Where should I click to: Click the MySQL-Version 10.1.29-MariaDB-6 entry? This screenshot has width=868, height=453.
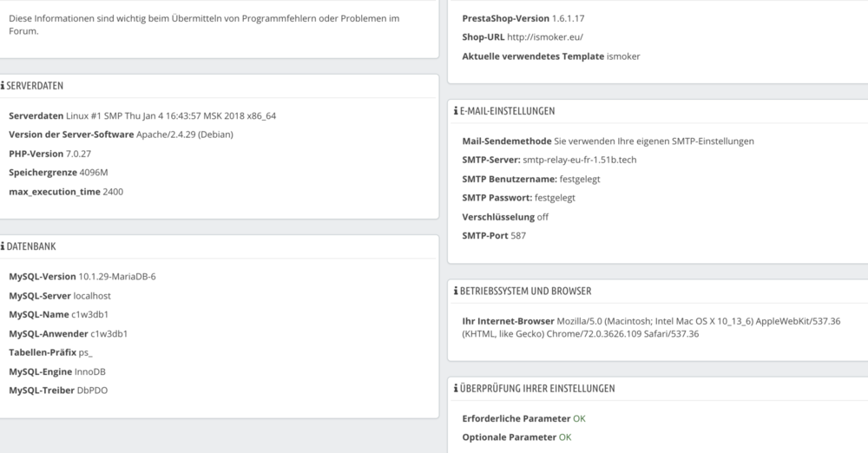117,277
